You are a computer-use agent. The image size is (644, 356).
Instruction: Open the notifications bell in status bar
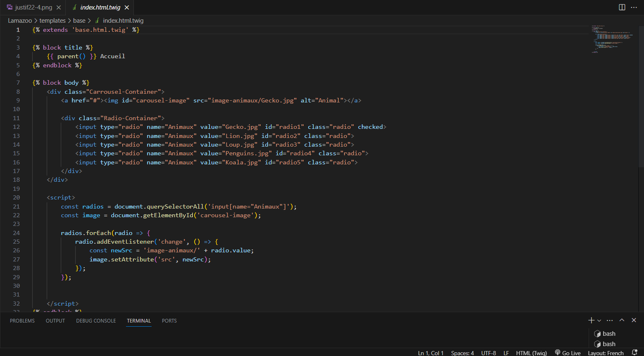(x=635, y=353)
